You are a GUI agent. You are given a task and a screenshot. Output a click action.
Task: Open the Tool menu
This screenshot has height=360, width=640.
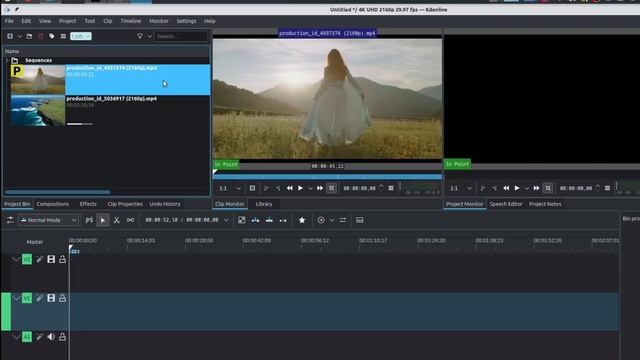click(x=90, y=21)
